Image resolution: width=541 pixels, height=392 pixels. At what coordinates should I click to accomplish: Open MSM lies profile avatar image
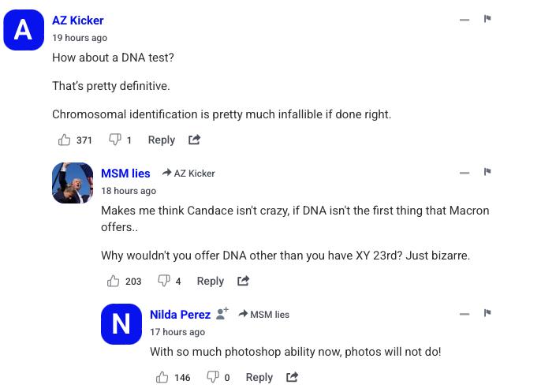(x=73, y=183)
